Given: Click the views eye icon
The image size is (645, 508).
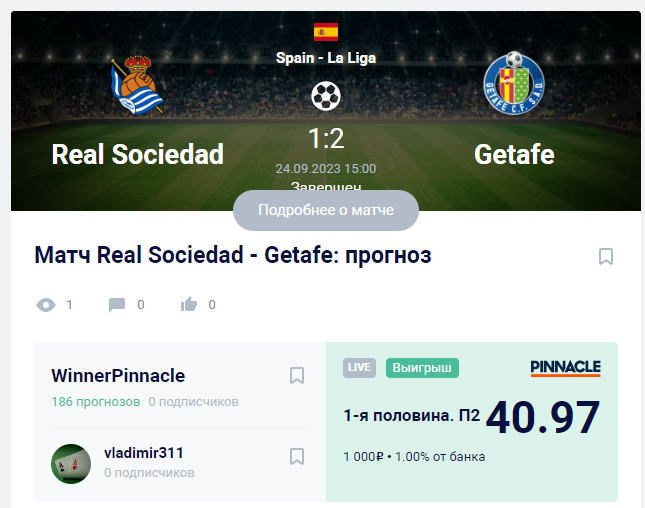Looking at the screenshot, I should (x=46, y=305).
